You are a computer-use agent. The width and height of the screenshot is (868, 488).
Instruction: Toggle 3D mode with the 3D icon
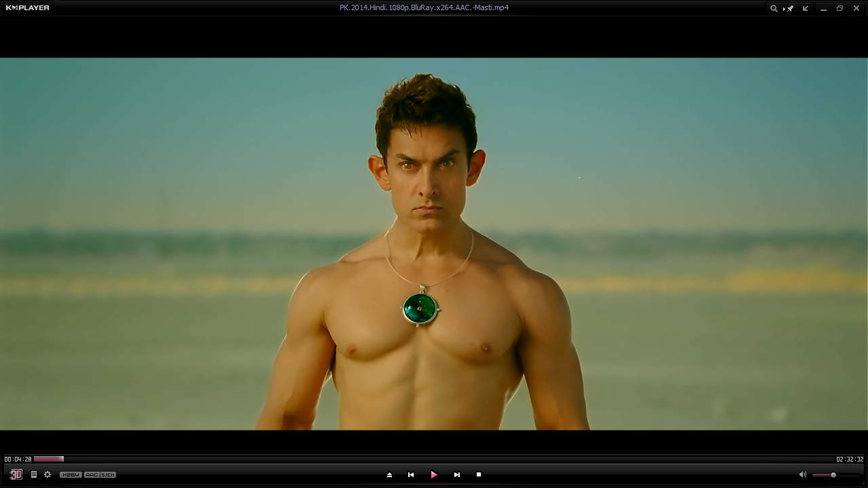pyautogui.click(x=16, y=474)
